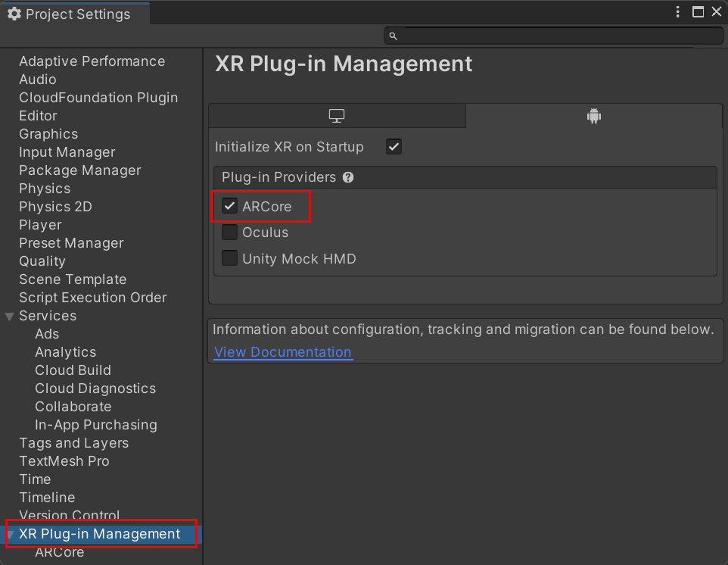728x565 pixels.
Task: Switch to the Android platform tab
Action: (594, 116)
